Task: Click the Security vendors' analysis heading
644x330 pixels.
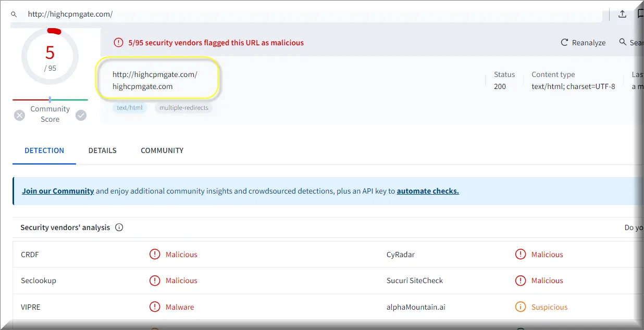Action: click(x=65, y=227)
